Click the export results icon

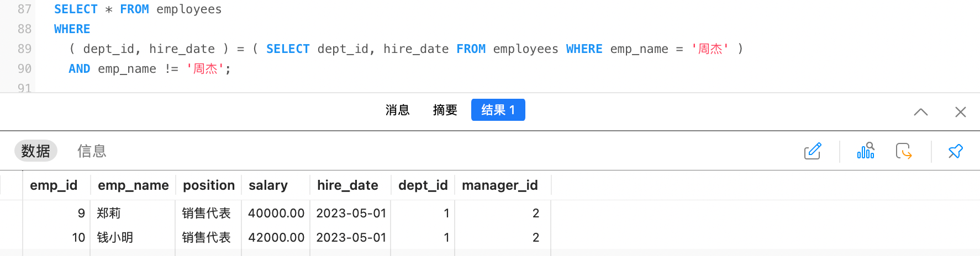[904, 151]
